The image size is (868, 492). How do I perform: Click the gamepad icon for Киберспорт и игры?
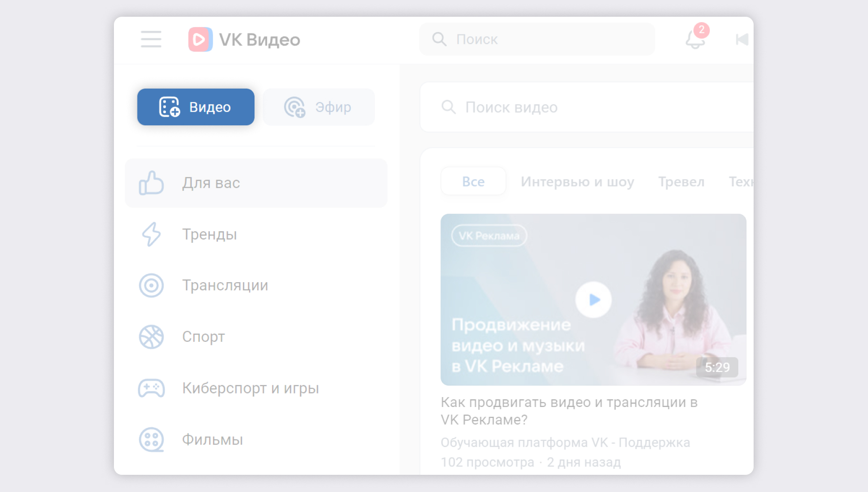151,388
